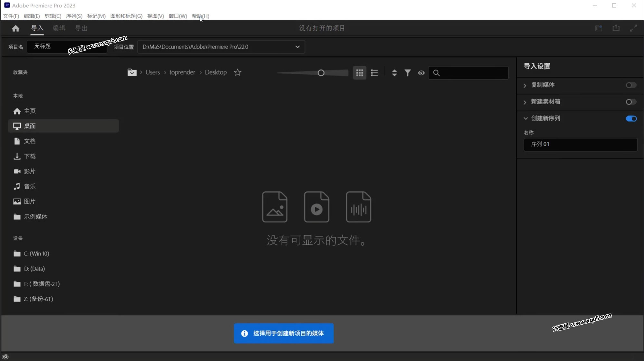The width and height of the screenshot is (644, 361).
Task: Click the search magnifier icon
Action: (436, 73)
